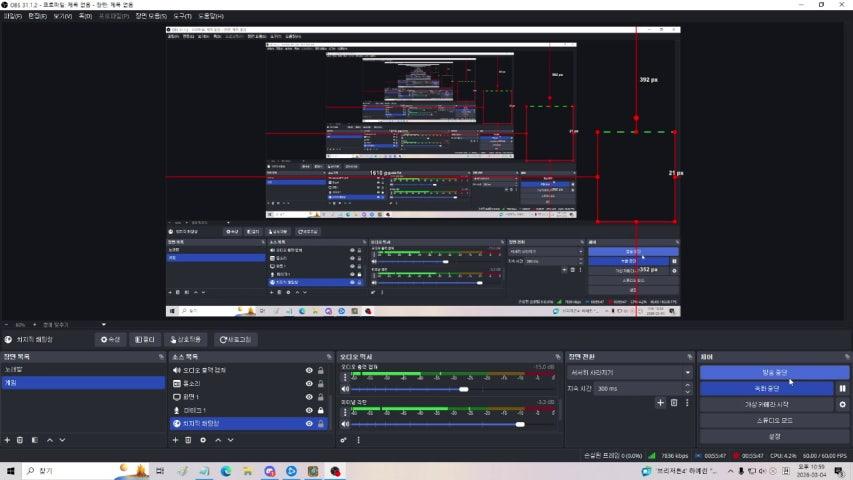
Task: Toggle lock on 치지직 채팅창 source
Action: pos(321,423)
